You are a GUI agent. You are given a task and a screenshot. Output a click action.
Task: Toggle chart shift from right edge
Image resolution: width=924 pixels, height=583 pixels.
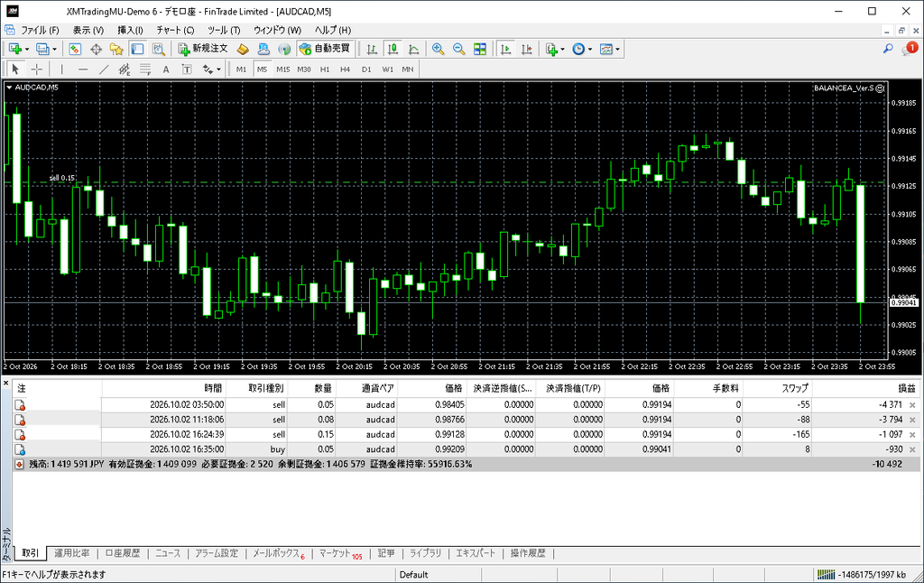tap(527, 49)
